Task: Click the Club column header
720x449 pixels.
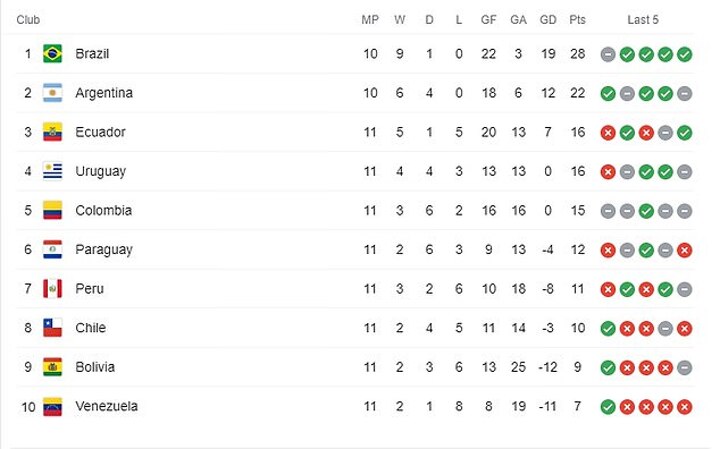Action: click(28, 20)
